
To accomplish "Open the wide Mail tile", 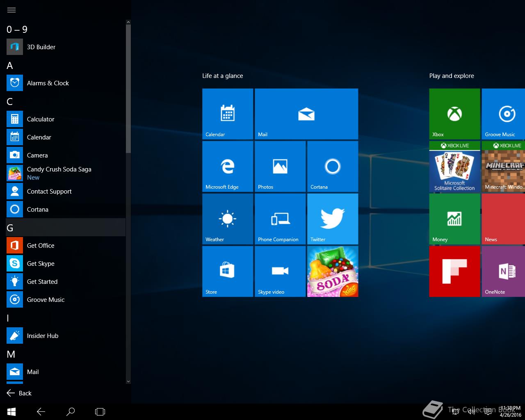I will click(x=306, y=114).
